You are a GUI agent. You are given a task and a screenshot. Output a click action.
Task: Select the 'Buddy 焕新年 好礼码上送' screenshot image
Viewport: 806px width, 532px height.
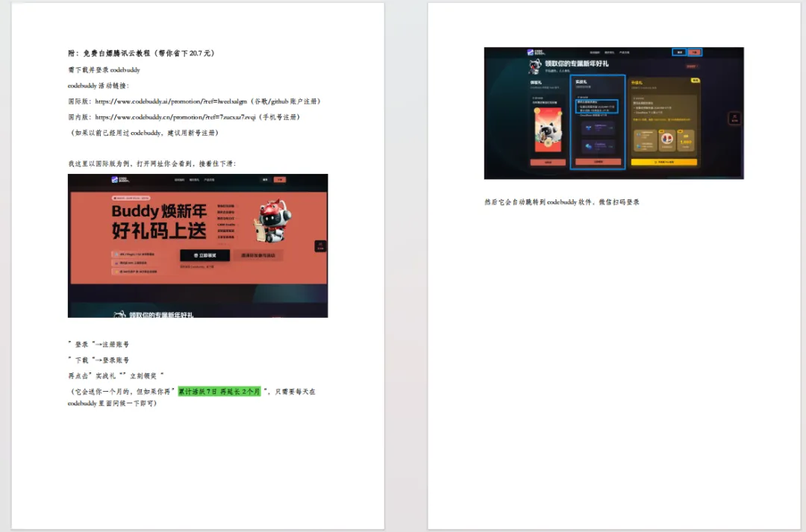point(198,245)
